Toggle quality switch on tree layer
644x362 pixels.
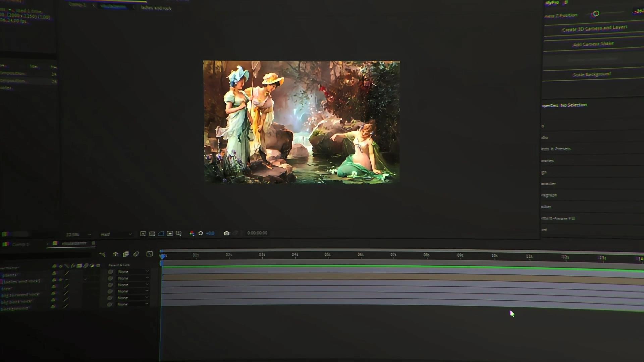pos(66,286)
